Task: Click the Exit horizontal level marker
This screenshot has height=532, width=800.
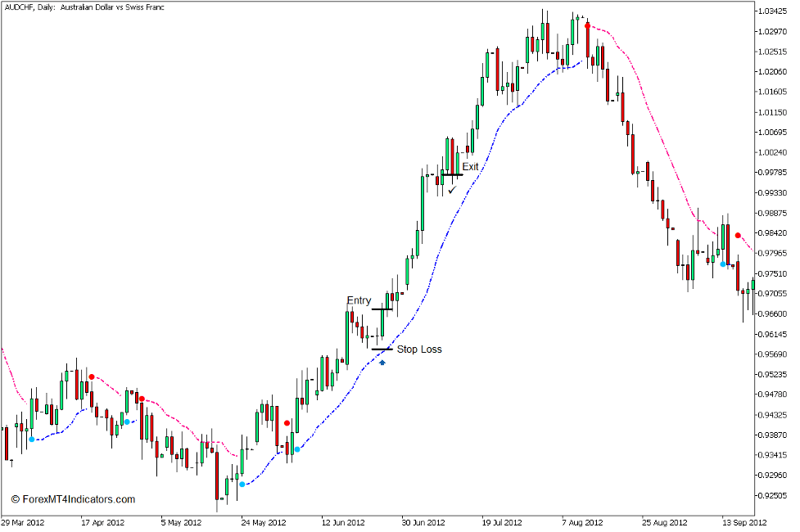Action: 450,174
